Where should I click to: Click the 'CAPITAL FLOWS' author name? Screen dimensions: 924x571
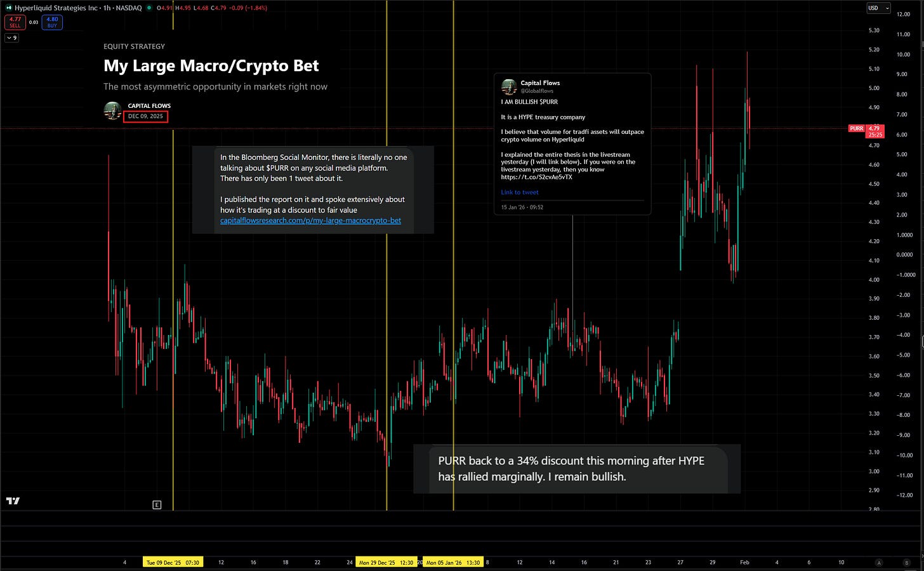pos(149,106)
